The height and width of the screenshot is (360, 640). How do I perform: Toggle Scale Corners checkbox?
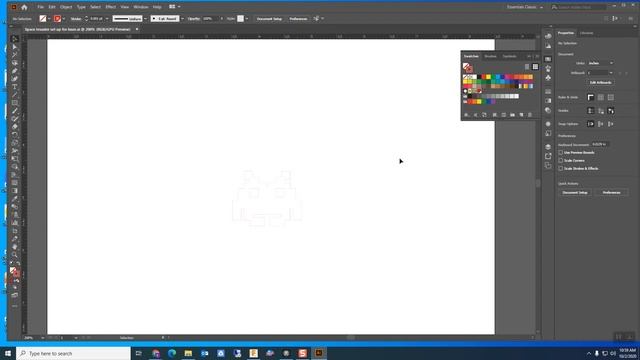(x=561, y=160)
